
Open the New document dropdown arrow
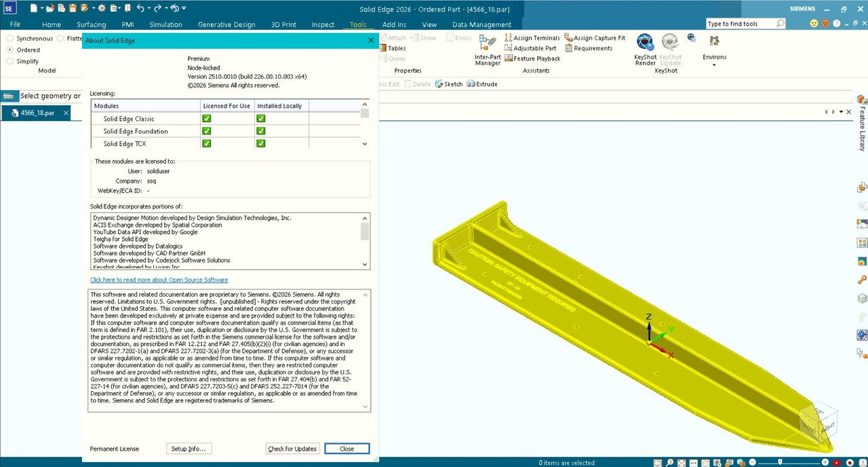pos(42,8)
